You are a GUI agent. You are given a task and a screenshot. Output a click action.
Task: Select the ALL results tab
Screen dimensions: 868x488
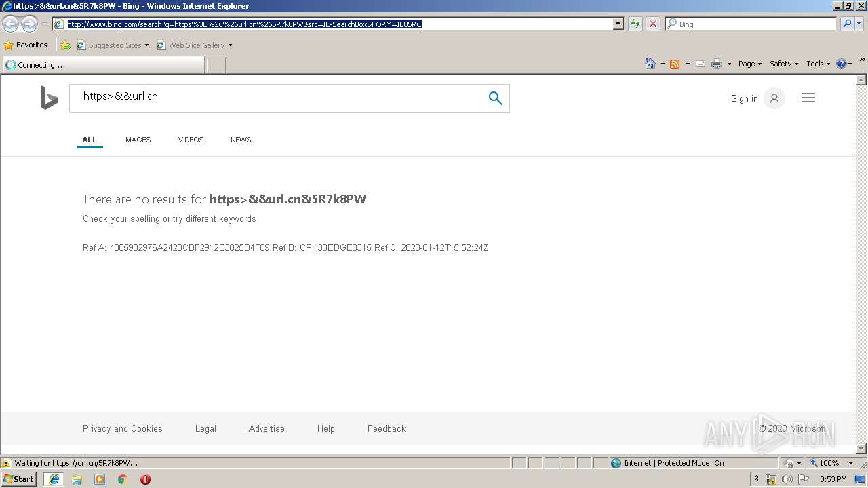(x=90, y=140)
